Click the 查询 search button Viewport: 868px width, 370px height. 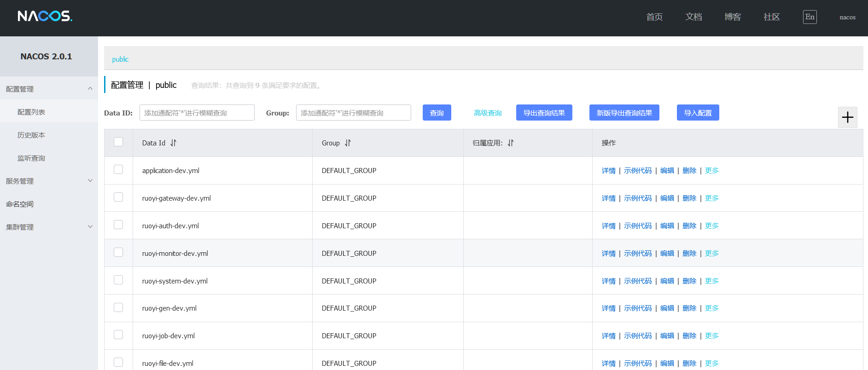pyautogui.click(x=437, y=113)
